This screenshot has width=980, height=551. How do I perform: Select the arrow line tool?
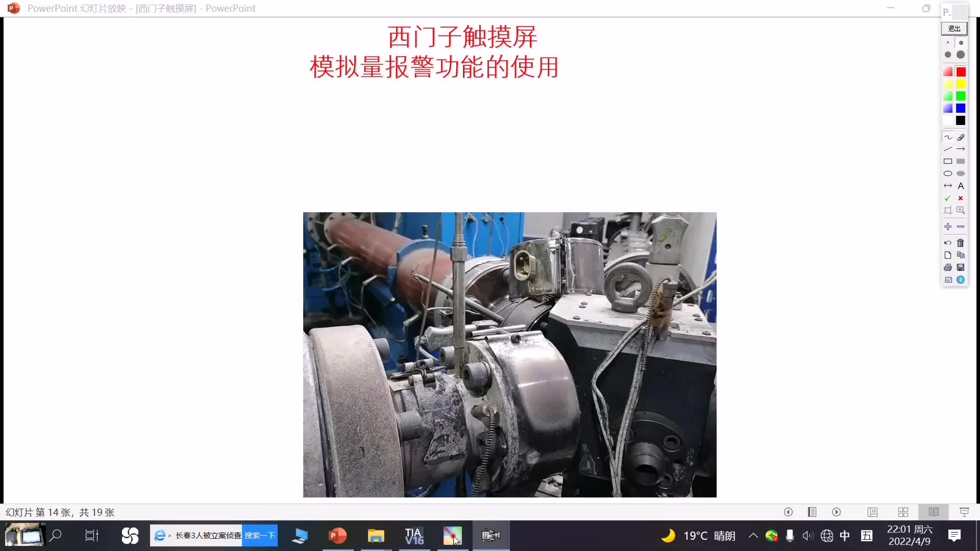pos(961,149)
